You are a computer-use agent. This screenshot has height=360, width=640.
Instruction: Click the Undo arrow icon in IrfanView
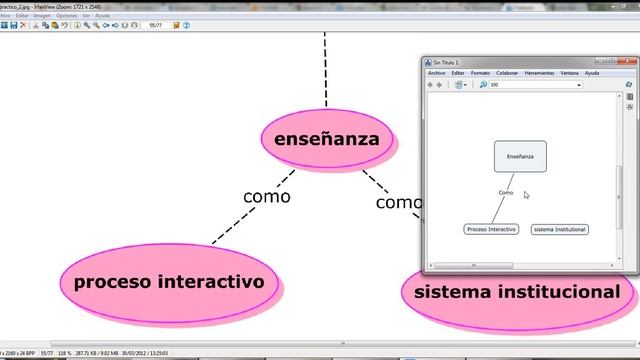64,25
